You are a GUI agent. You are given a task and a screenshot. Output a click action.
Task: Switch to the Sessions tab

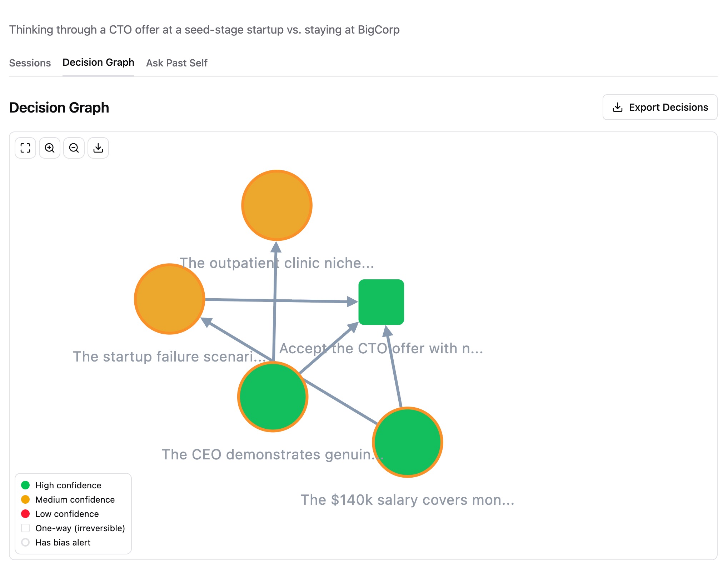click(30, 63)
